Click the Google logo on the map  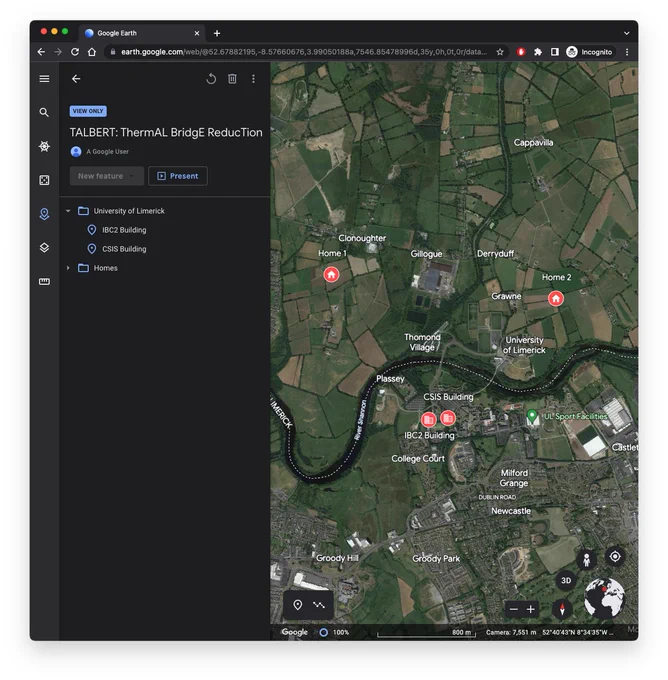(x=295, y=632)
